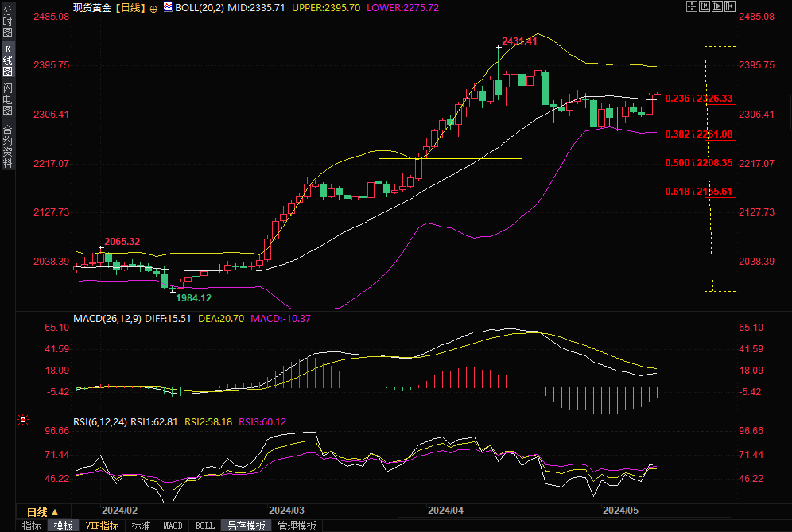Click the crosshair cursor icon at top right
The width and height of the screenshot is (792, 532).
[x=691, y=7]
